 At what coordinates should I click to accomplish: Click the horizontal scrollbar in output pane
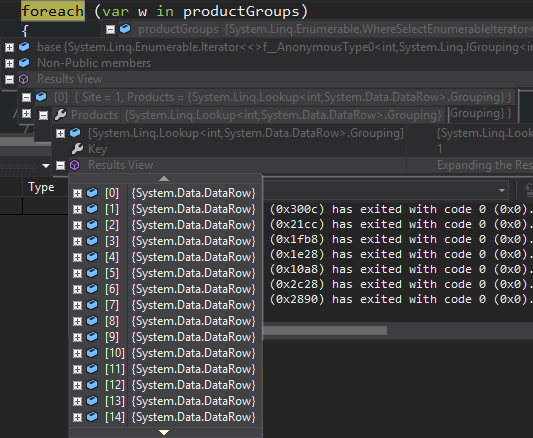pos(325,330)
